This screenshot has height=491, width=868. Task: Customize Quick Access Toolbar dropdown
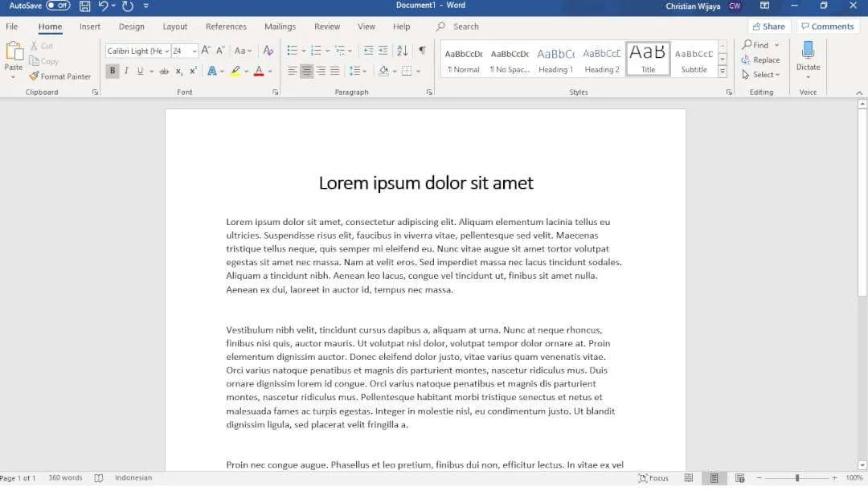pos(146,6)
